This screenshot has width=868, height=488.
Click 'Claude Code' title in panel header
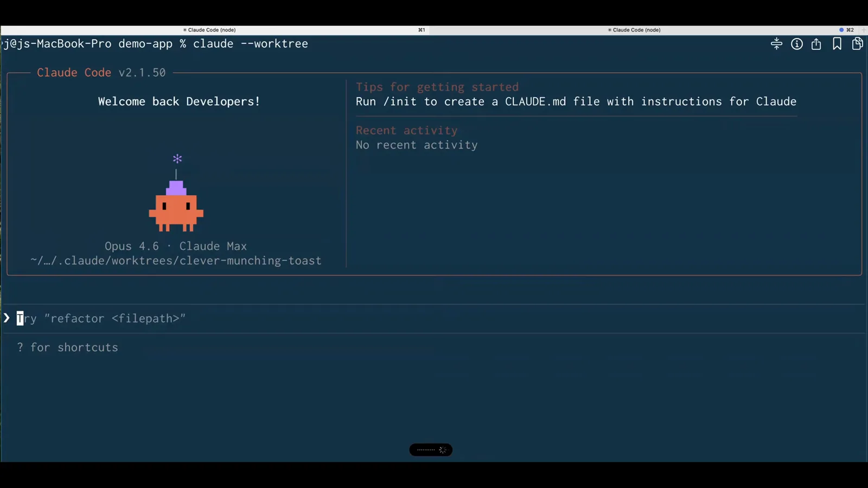74,73
